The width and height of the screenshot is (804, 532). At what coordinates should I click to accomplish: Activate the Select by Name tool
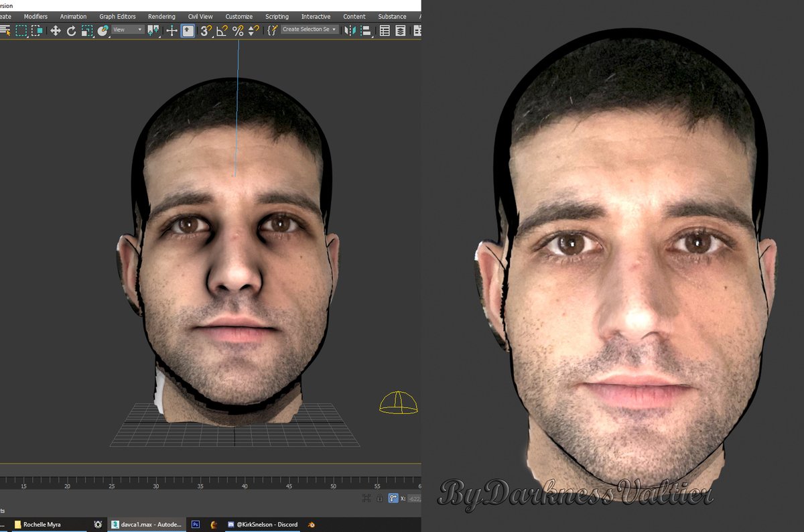(x=5, y=30)
